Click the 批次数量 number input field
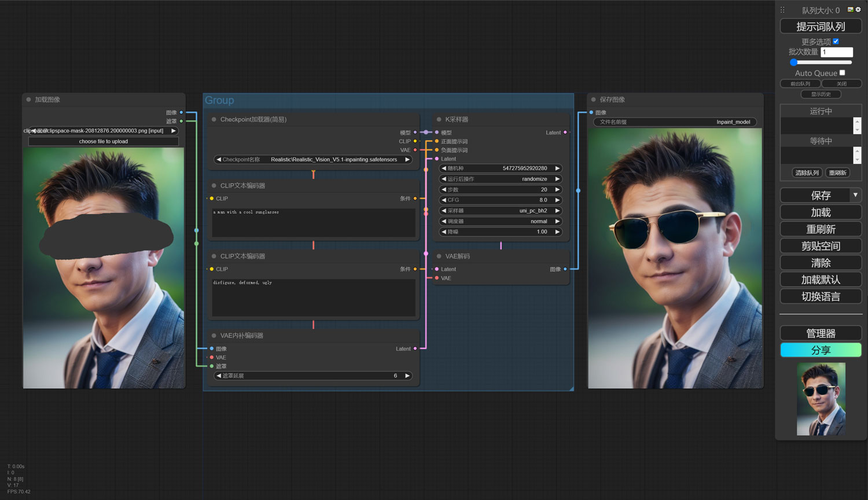The width and height of the screenshot is (868, 500). [837, 52]
